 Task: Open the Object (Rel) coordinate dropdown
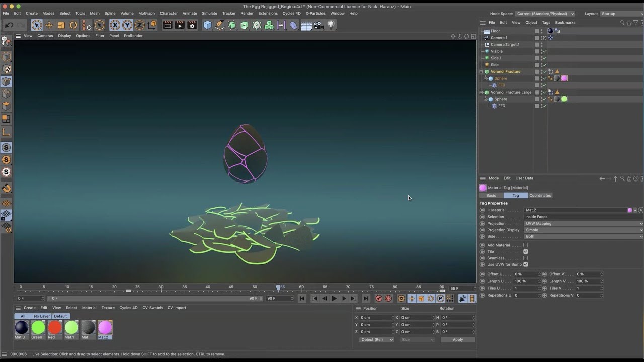pyautogui.click(x=377, y=340)
